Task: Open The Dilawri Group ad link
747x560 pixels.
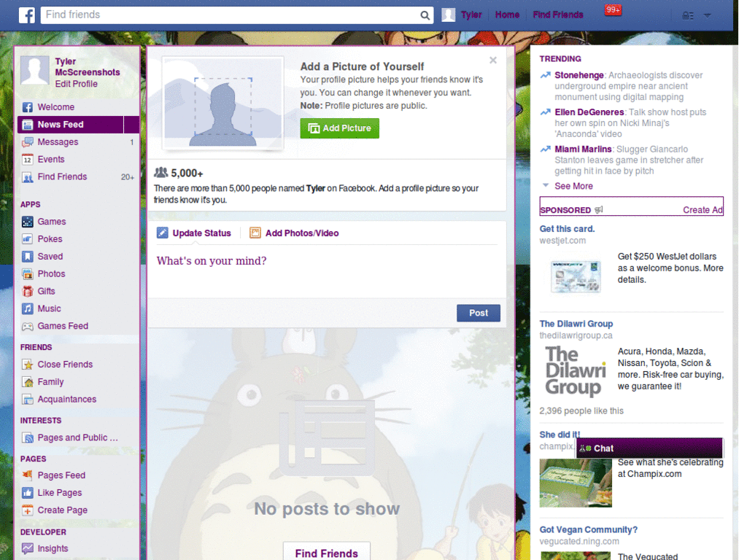Action: point(576,324)
